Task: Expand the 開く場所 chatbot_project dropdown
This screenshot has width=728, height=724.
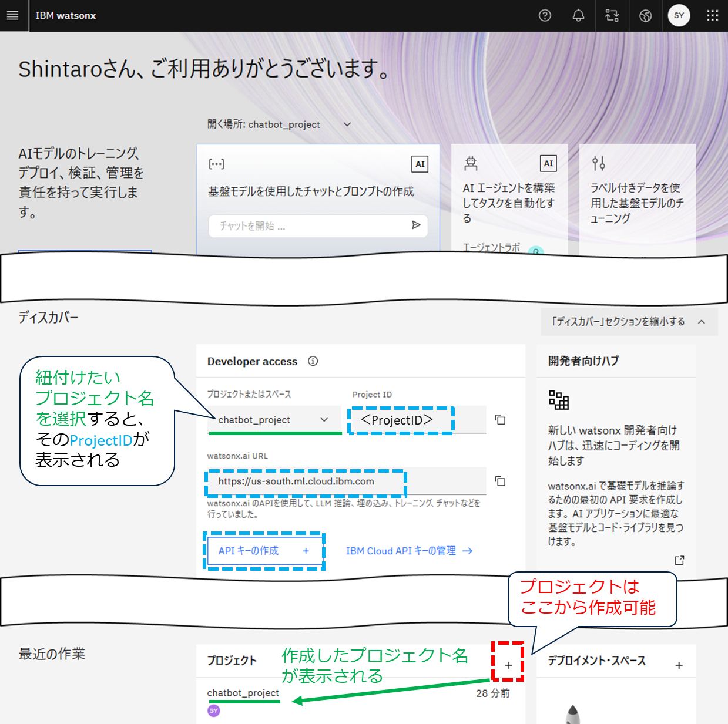Action: click(280, 124)
